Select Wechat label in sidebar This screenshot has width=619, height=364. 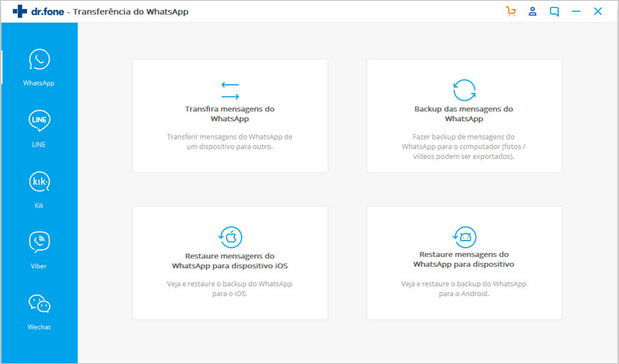tap(39, 327)
